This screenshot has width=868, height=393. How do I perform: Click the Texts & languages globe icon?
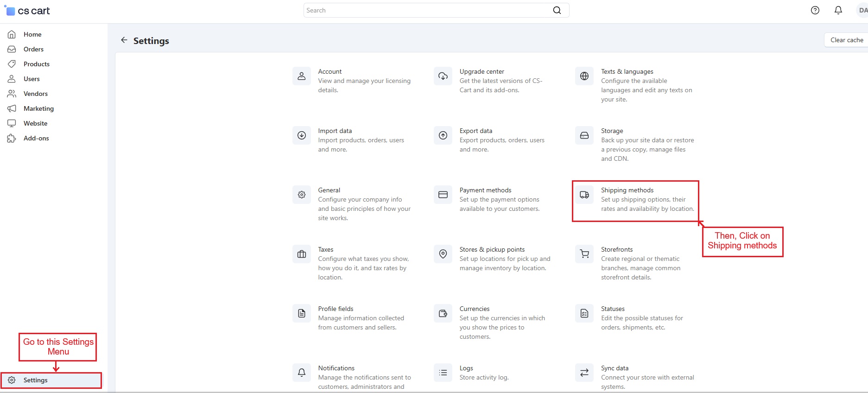584,76
